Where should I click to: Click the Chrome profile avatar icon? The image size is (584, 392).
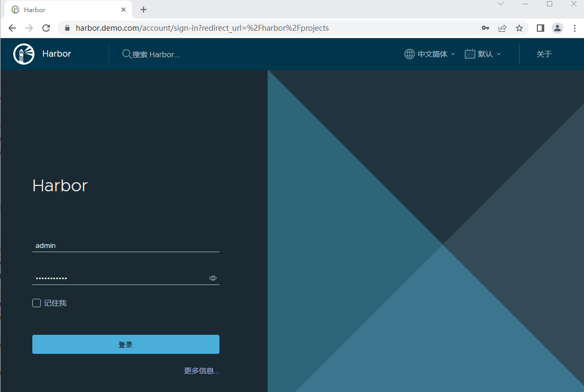[557, 28]
